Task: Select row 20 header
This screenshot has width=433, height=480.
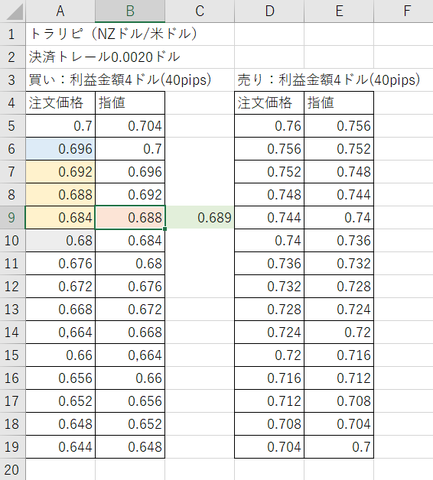Action: pos(13,470)
